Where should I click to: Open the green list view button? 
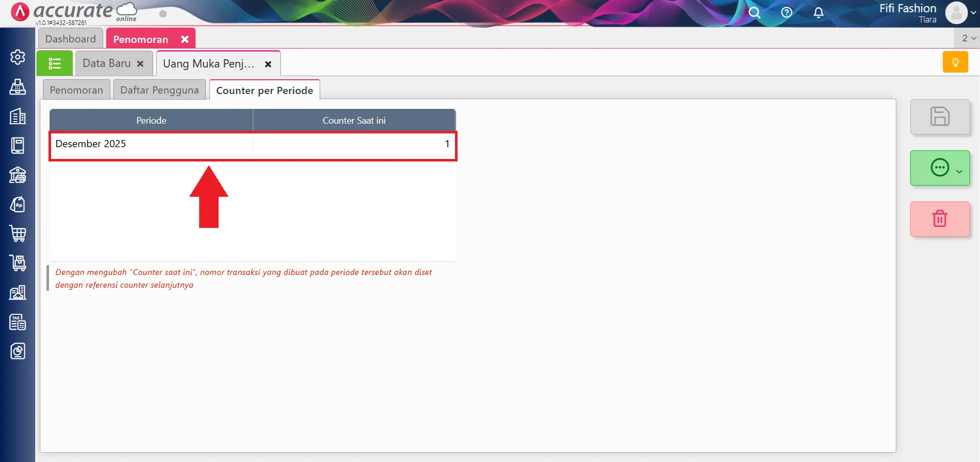tap(55, 63)
